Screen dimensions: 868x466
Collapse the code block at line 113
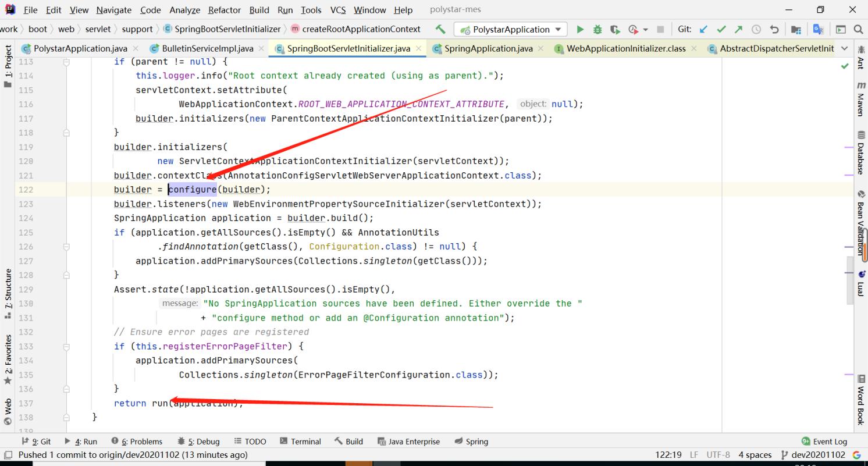point(66,62)
